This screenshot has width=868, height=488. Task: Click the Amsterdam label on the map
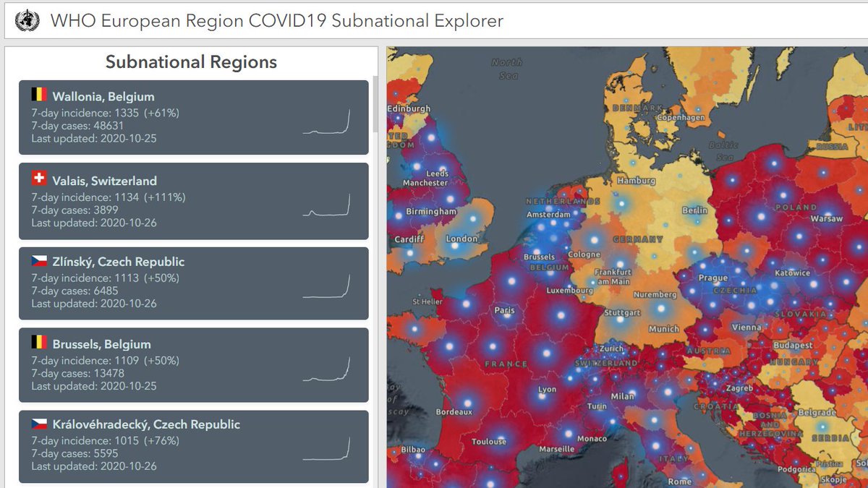coord(549,215)
